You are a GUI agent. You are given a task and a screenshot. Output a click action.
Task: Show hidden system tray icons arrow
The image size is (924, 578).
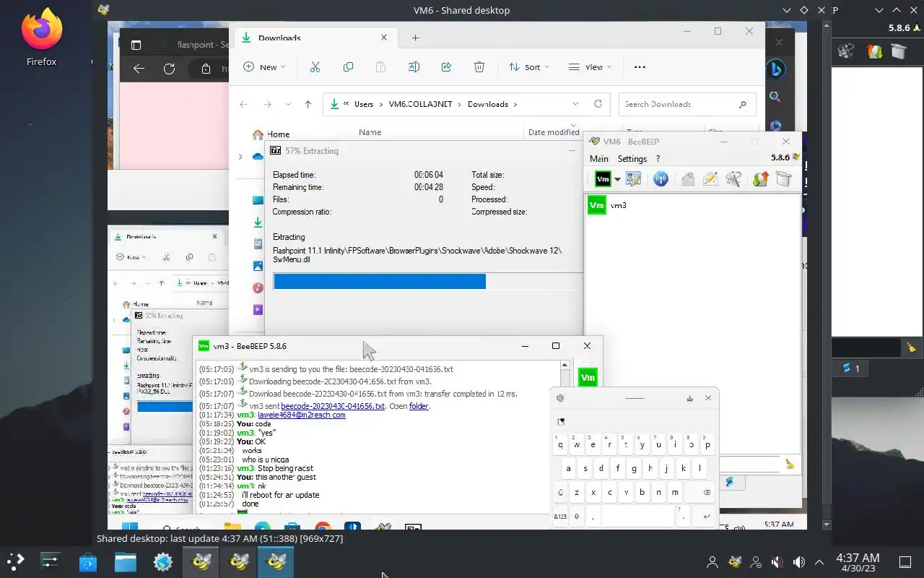(819, 561)
